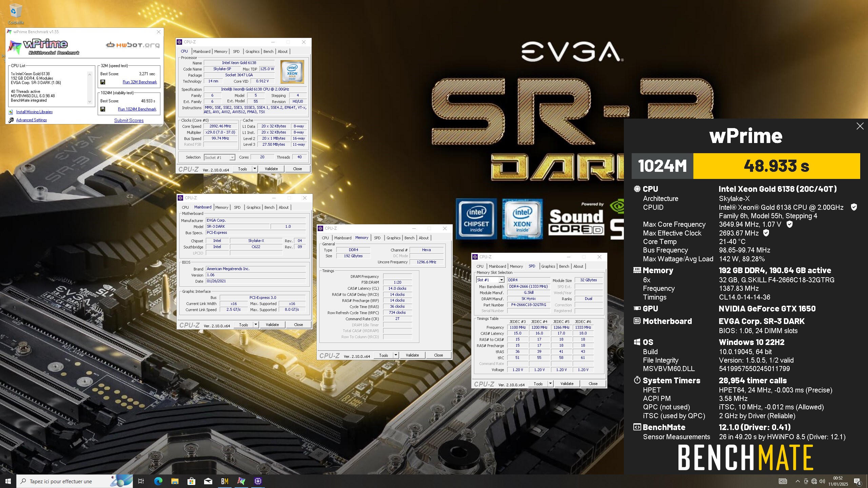The height and width of the screenshot is (488, 868).
Task: Select CPU tab in SPD CPU-Z window
Action: coord(480,266)
